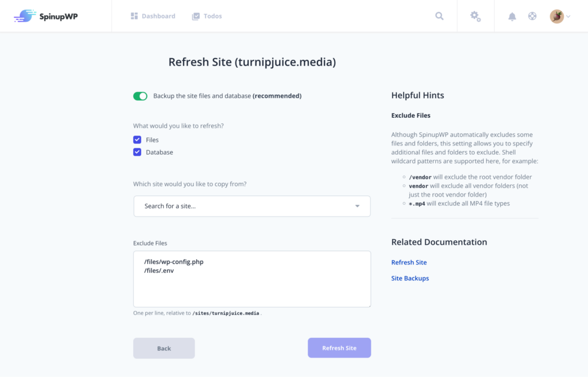Open the Site Backups documentation link
The width and height of the screenshot is (588, 377).
pos(410,278)
